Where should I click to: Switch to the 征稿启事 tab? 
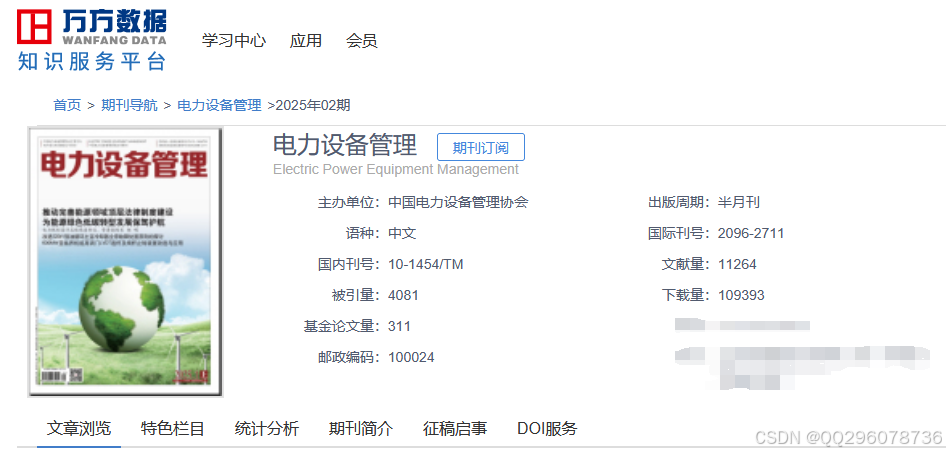(x=455, y=429)
